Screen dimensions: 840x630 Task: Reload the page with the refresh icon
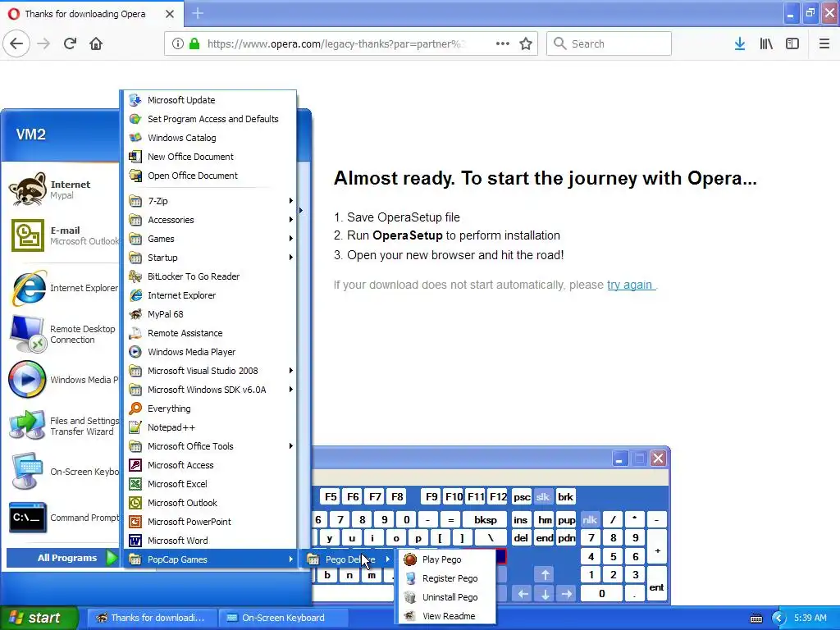click(70, 43)
